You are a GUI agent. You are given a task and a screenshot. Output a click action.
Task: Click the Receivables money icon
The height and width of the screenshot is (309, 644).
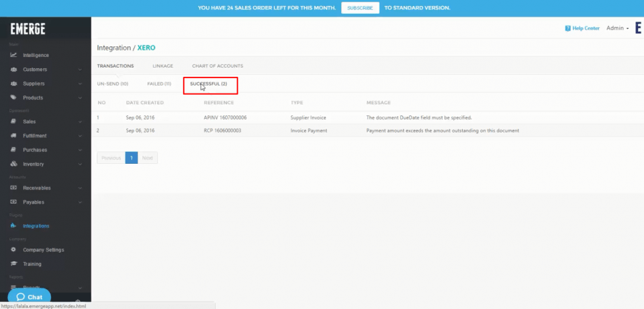(x=13, y=188)
